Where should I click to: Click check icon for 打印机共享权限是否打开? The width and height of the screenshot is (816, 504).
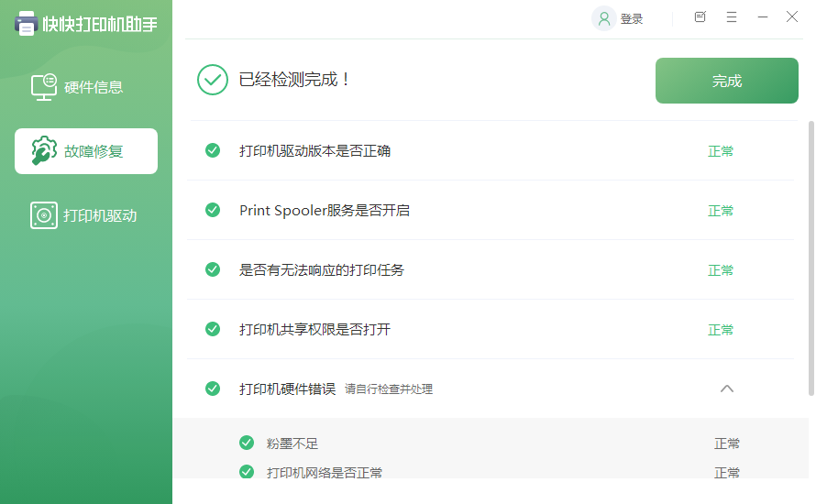(213, 329)
